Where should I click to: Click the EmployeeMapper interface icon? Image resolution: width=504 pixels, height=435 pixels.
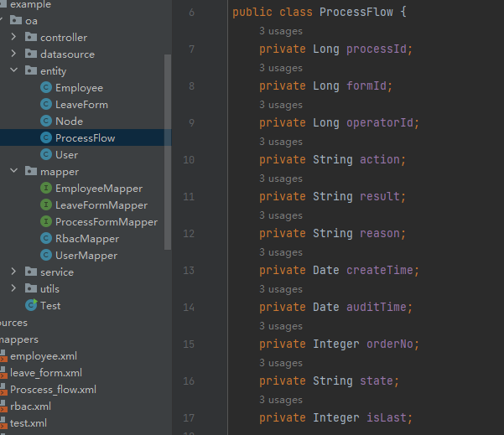(x=46, y=189)
